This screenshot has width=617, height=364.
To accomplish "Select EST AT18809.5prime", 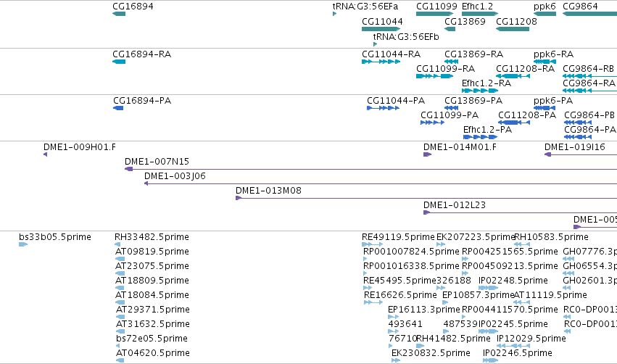I will coord(152,281).
